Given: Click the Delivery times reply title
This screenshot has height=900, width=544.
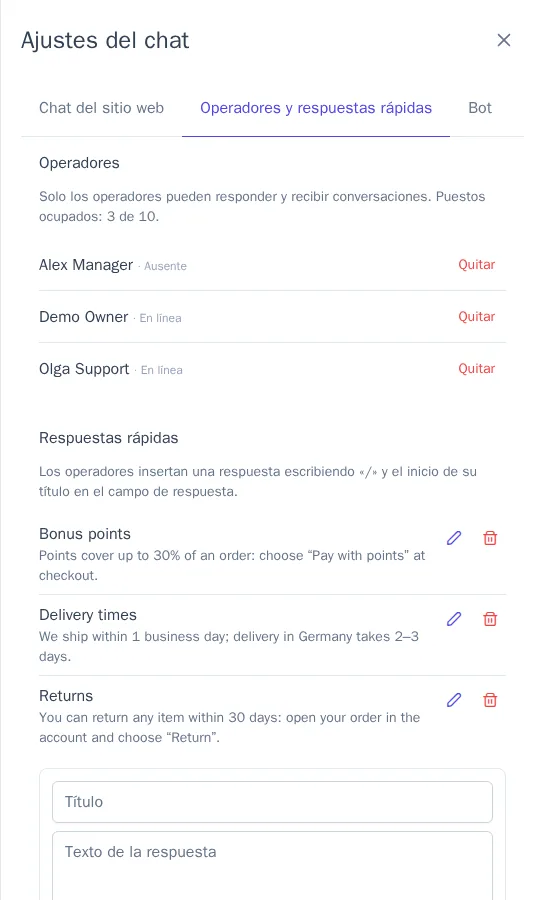Looking at the screenshot, I should [88, 615].
